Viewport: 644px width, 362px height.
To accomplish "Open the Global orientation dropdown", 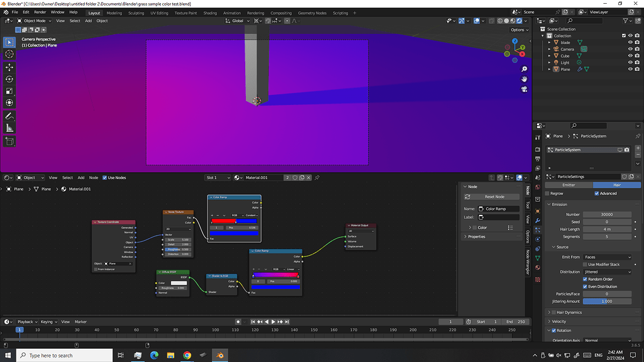I will point(237,21).
